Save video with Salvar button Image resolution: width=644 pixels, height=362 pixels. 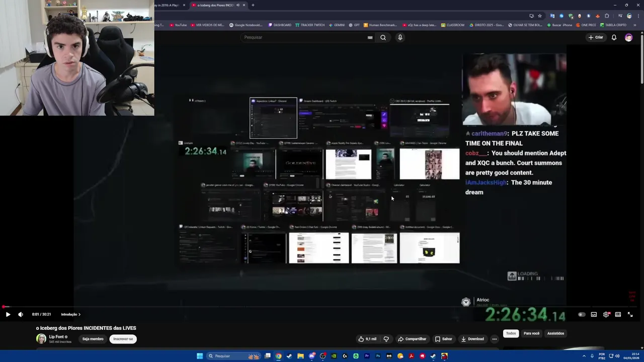(x=444, y=339)
